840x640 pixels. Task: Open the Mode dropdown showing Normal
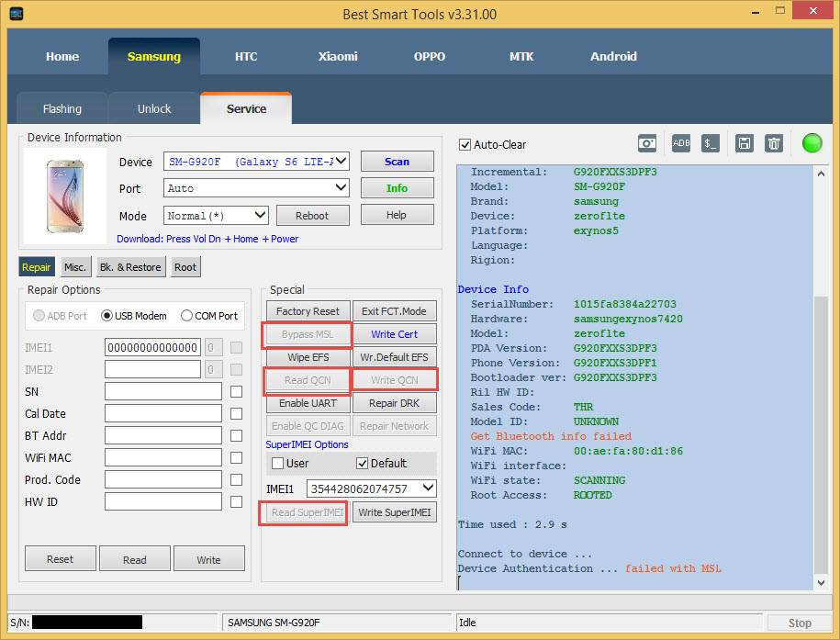click(216, 216)
